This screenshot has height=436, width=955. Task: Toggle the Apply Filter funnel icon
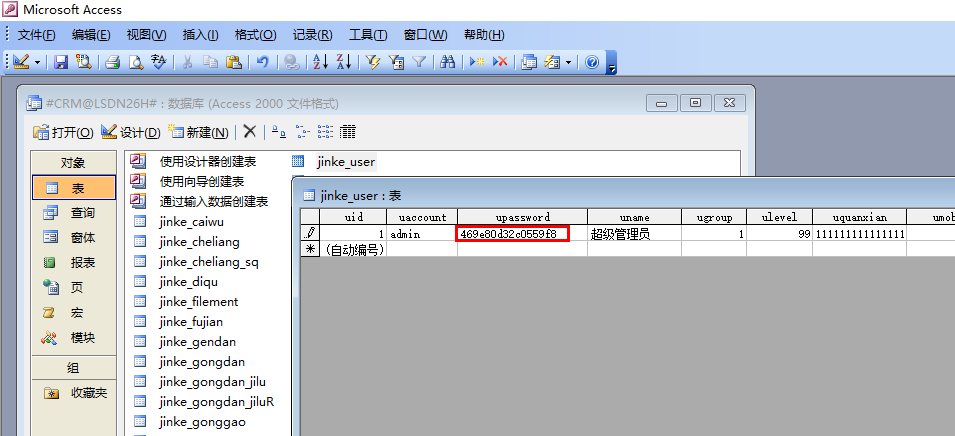[419, 62]
